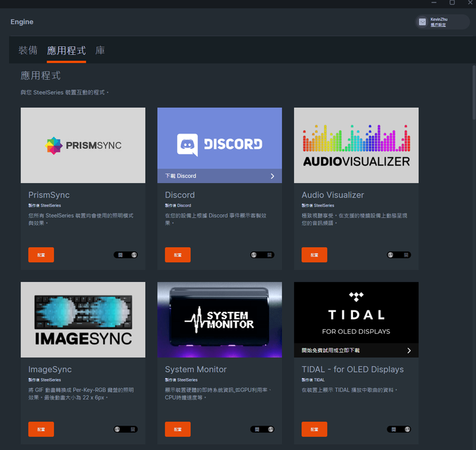This screenshot has height=450, width=476.
Task: Toggle the TIDAL app switch
Action: (x=399, y=430)
